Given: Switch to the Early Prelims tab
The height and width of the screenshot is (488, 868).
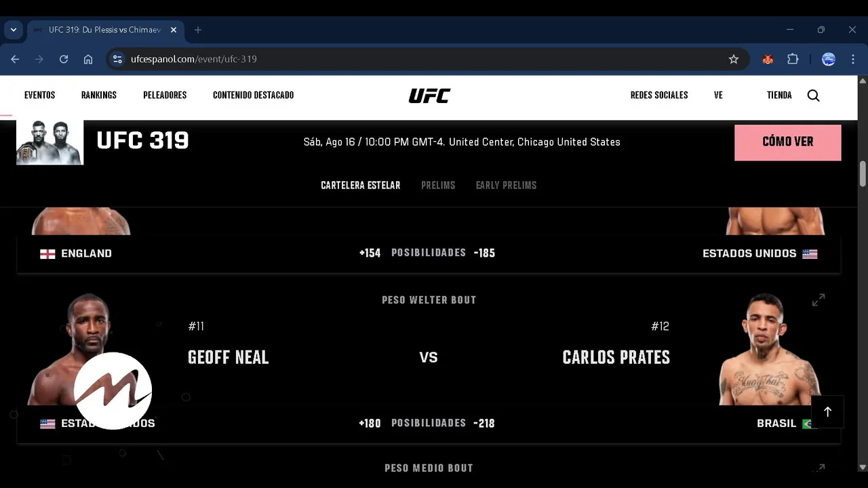Looking at the screenshot, I should pyautogui.click(x=506, y=185).
